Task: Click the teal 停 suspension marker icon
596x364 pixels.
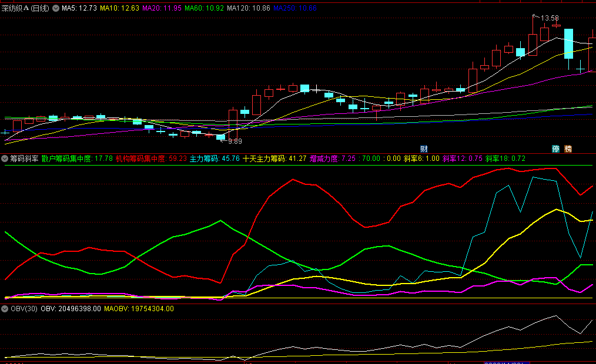Action: point(555,148)
